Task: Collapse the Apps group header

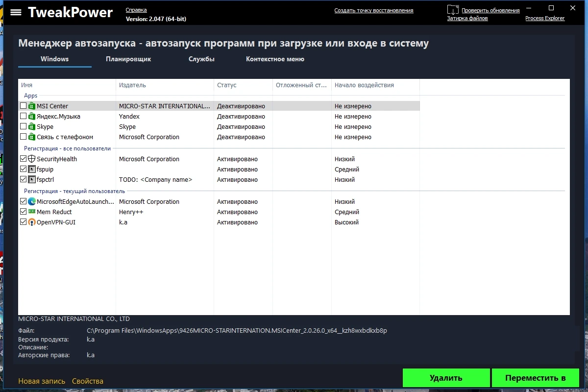Action: [31, 96]
